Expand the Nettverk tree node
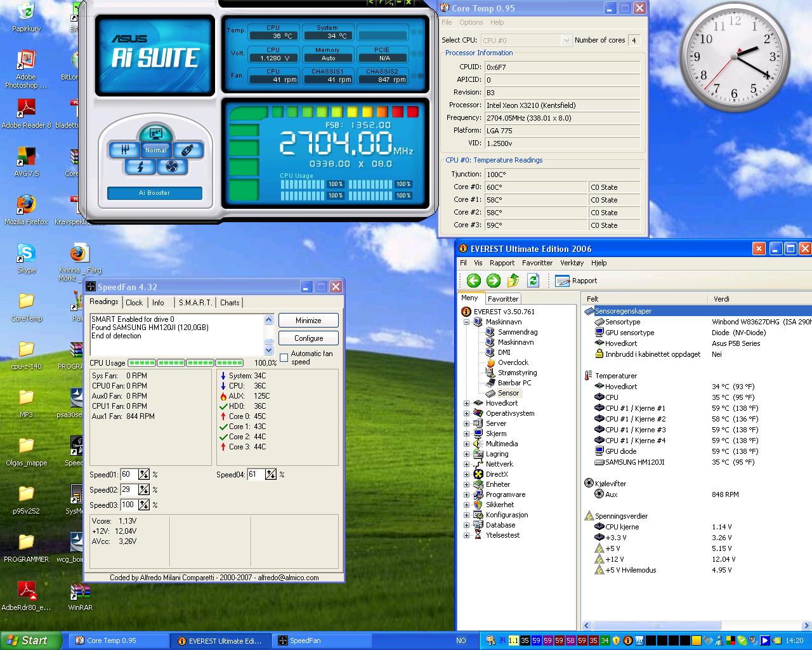 coord(466,464)
